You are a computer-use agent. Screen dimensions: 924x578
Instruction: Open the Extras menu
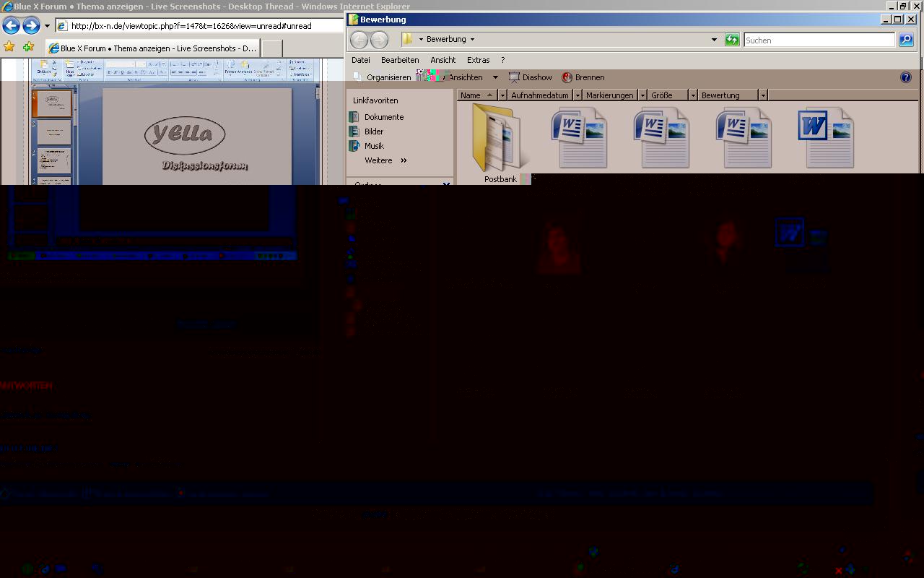(478, 60)
